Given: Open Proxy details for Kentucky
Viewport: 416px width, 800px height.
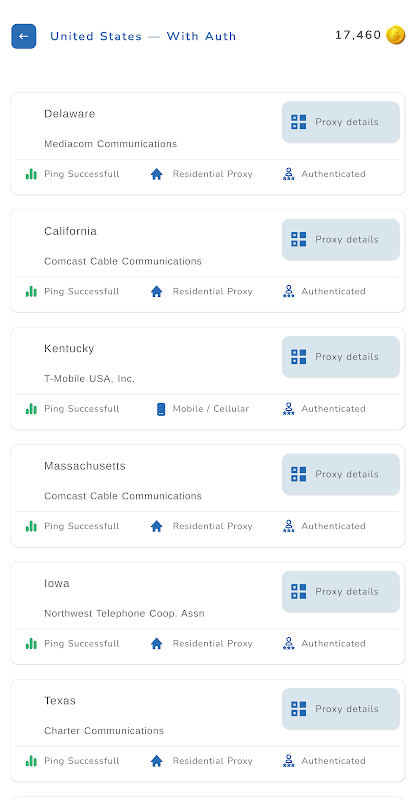Looking at the screenshot, I should tap(340, 357).
